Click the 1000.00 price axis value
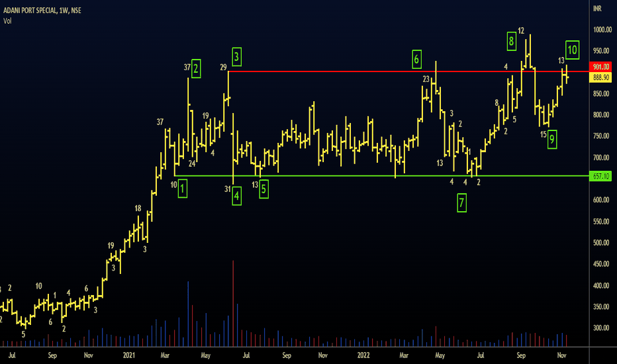This screenshot has height=364, width=617. click(602, 30)
